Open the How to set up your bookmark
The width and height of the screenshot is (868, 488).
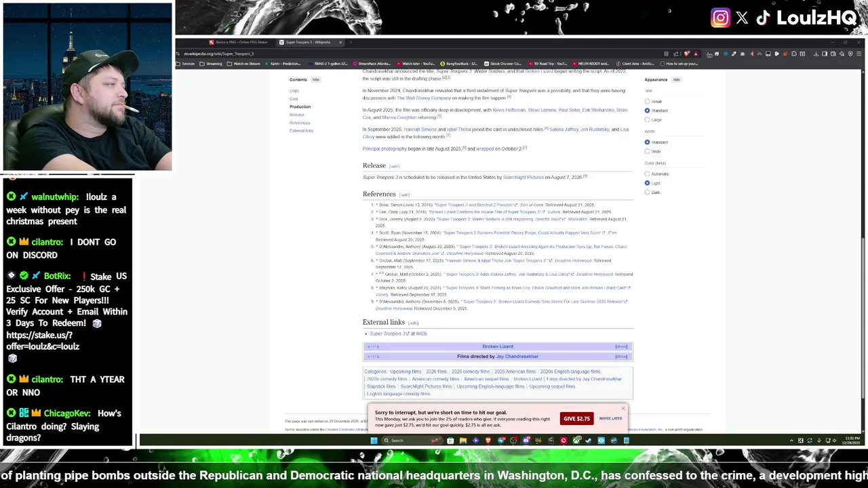(x=679, y=64)
